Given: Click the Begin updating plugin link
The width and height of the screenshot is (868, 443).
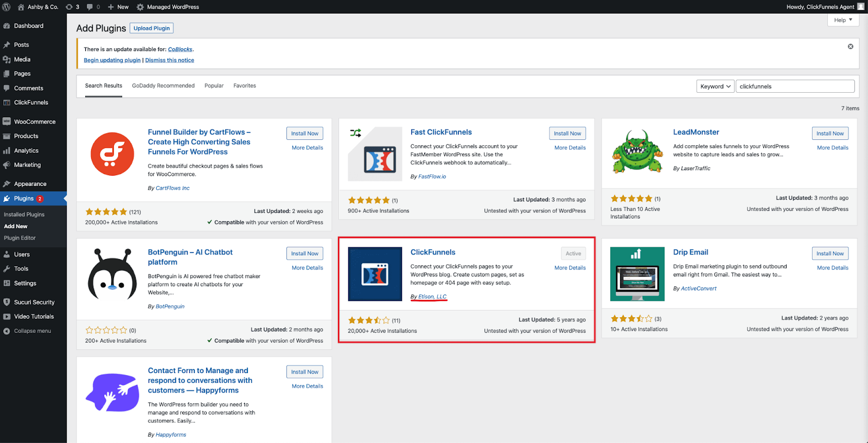Looking at the screenshot, I should (x=112, y=60).
